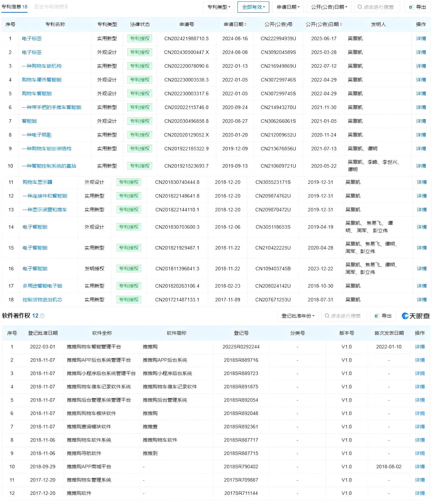Click the magnifier icon in 点击进行搜索
432x504 pixels.
click(360, 7)
